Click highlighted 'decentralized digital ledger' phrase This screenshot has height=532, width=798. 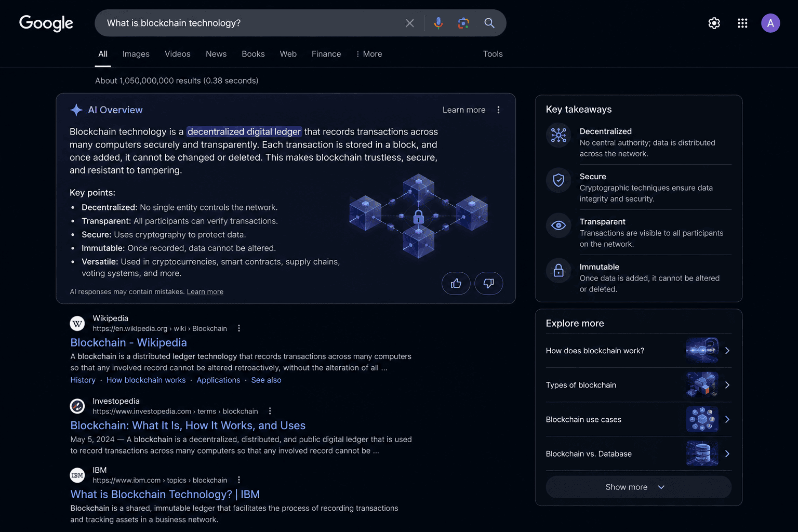point(244,131)
